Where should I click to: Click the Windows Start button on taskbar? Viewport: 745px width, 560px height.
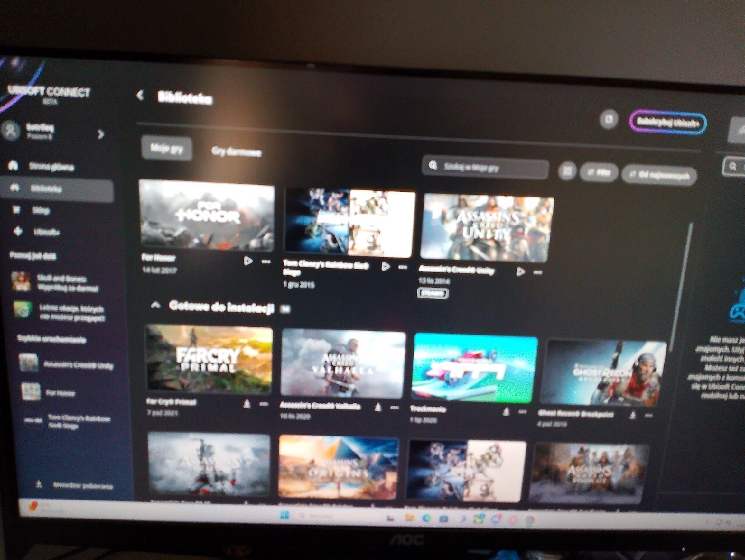pyautogui.click(x=285, y=515)
